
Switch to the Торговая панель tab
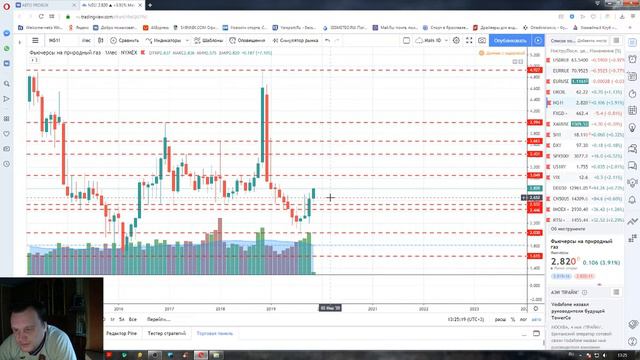coord(215,333)
